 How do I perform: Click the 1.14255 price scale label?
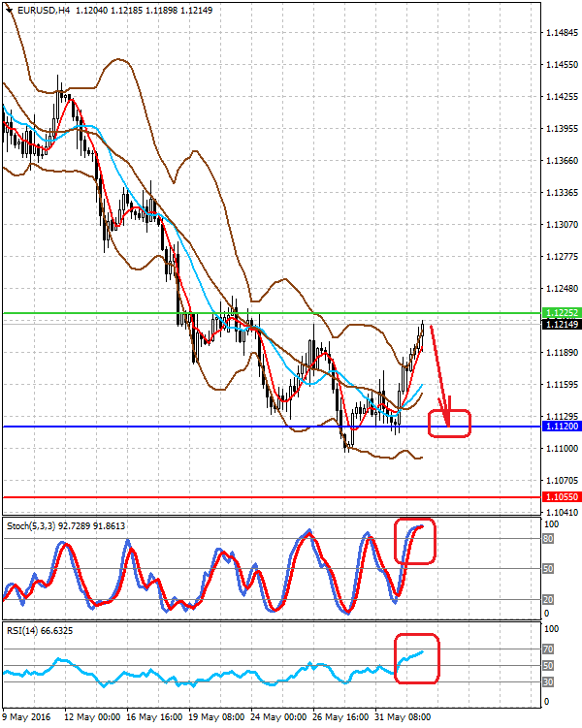point(562,97)
